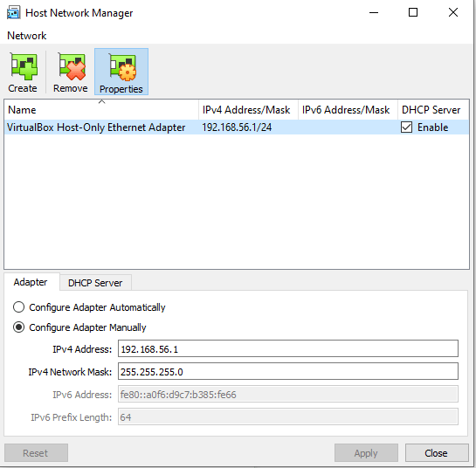Select VirtualBox Host-Only Ethernet Adapter row
Screen dimensions: 476x468
pos(237,127)
